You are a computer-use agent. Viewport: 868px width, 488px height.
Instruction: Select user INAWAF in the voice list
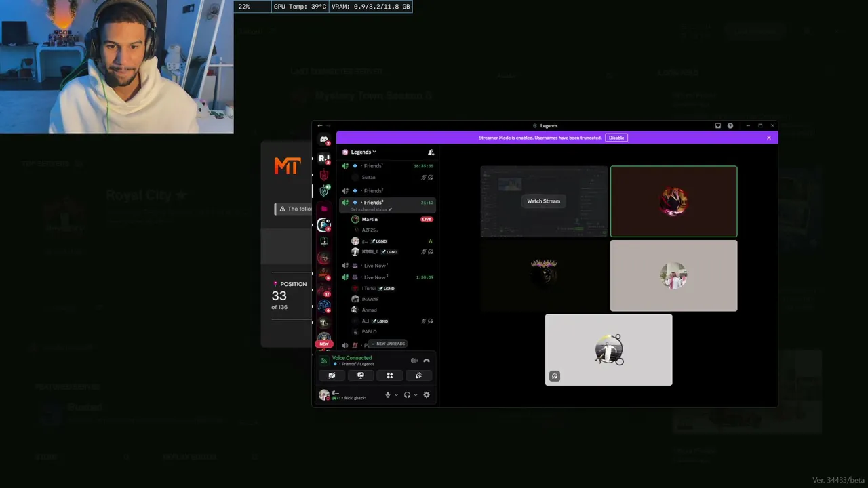click(x=370, y=299)
